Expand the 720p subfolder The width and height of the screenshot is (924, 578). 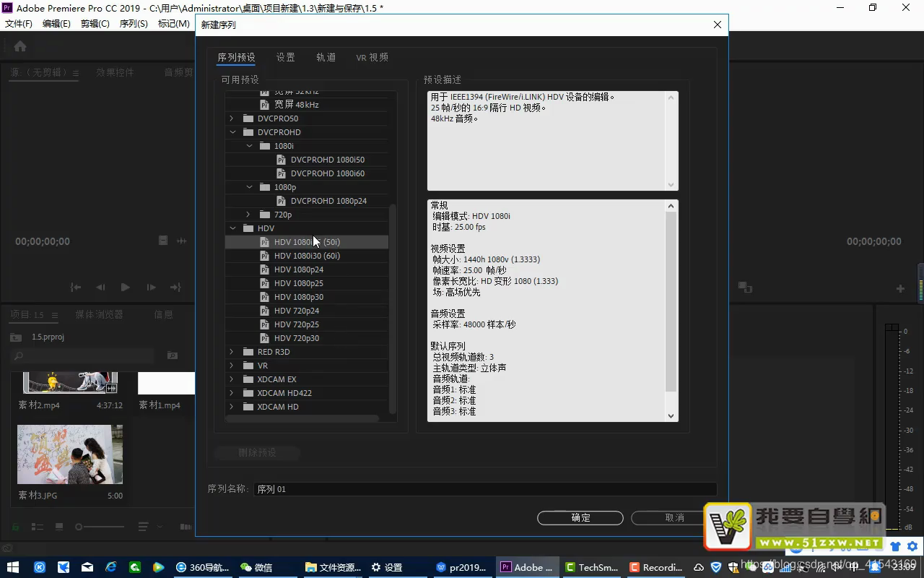tap(248, 215)
